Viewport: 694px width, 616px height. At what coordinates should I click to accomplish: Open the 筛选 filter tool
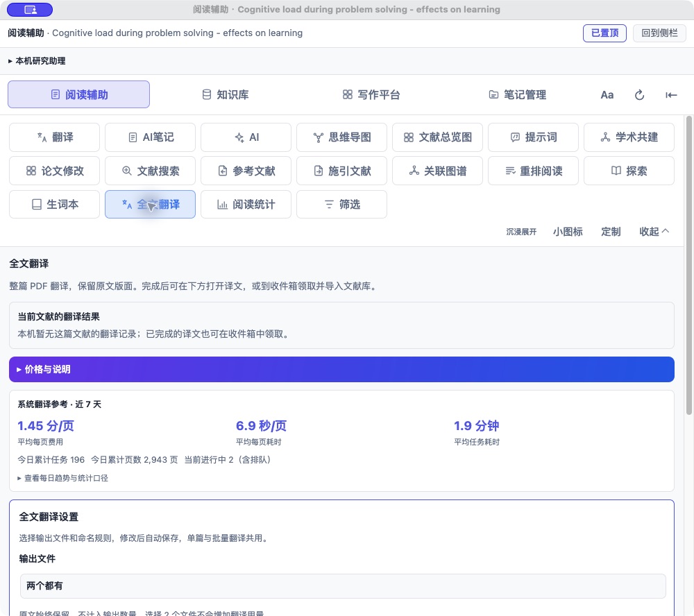pos(341,205)
